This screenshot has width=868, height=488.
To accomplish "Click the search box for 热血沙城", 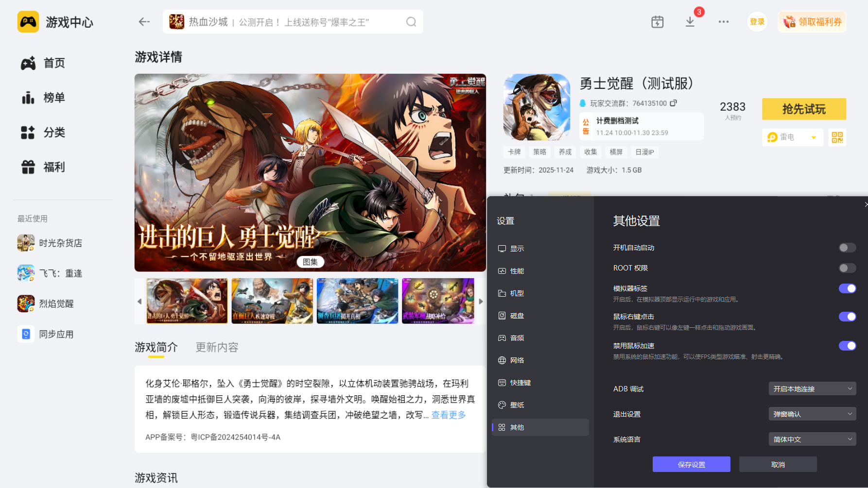I will (293, 22).
